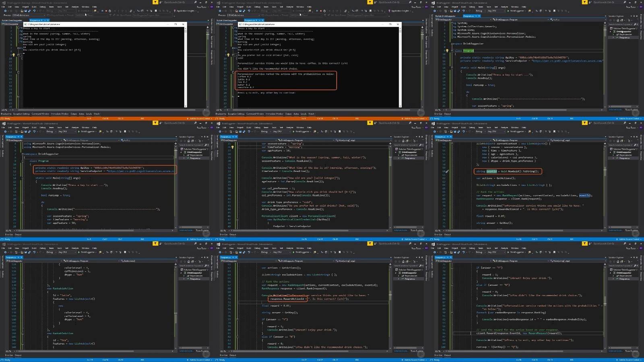Image resolution: width=644 pixels, height=362 pixels.
Task: Pin toggle of Solution Explorer, middle-left window
Action: (204, 137)
